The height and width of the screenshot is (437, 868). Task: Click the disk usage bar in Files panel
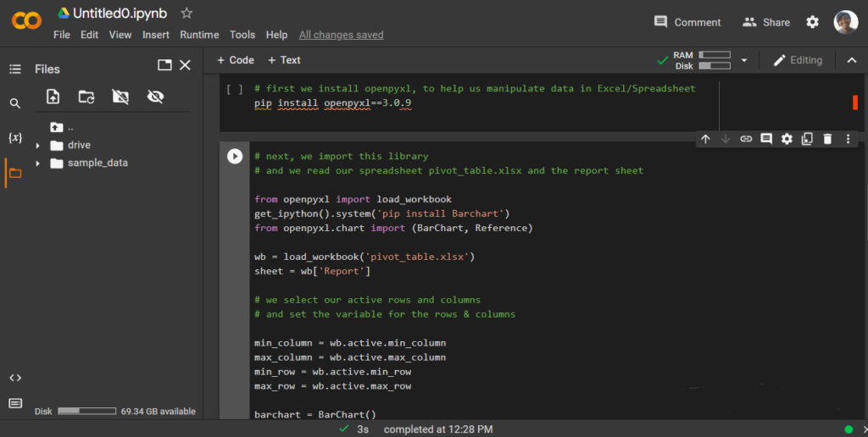[x=87, y=411]
